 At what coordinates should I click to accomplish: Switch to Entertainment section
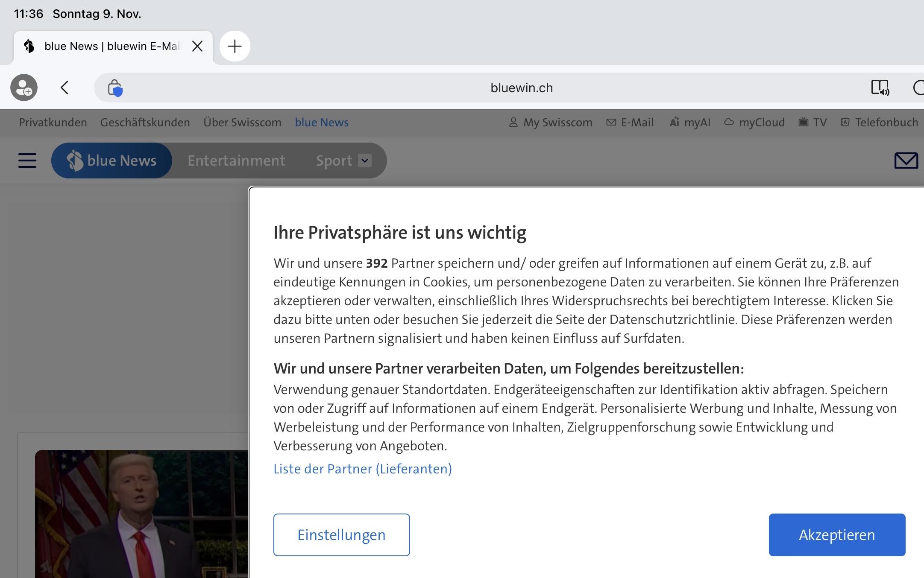[236, 161]
